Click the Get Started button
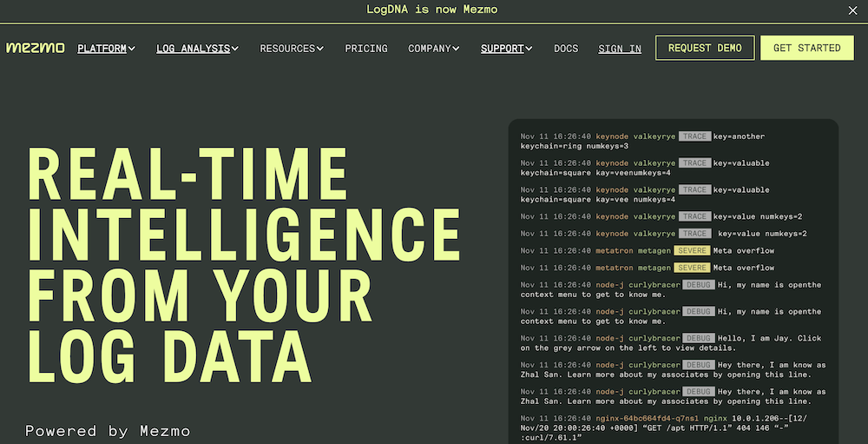 coord(806,48)
